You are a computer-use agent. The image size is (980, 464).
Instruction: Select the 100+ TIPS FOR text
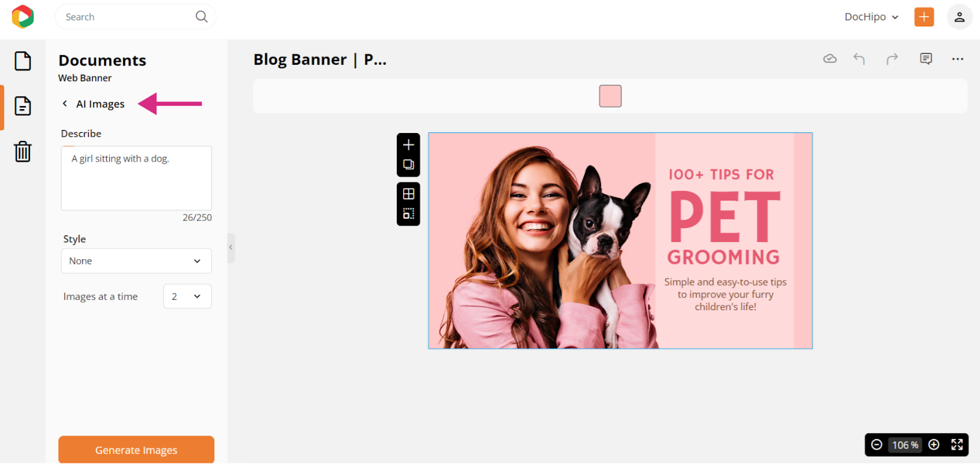pos(722,175)
